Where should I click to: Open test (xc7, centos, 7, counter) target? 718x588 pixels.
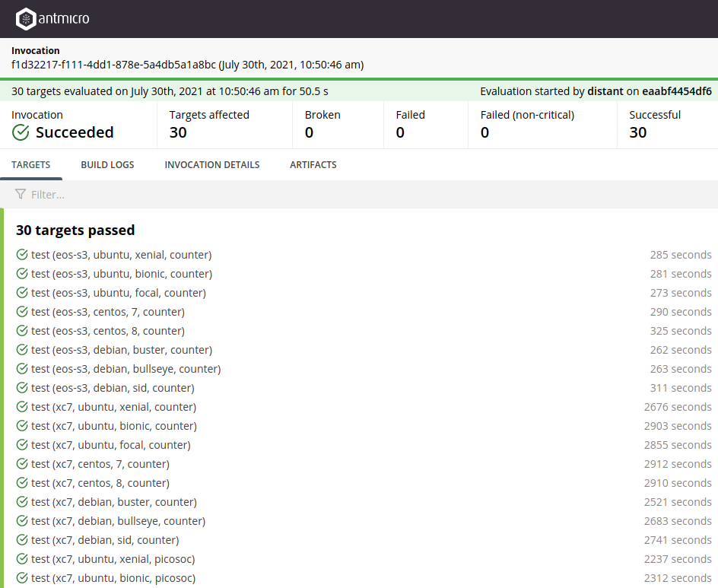tap(100, 464)
